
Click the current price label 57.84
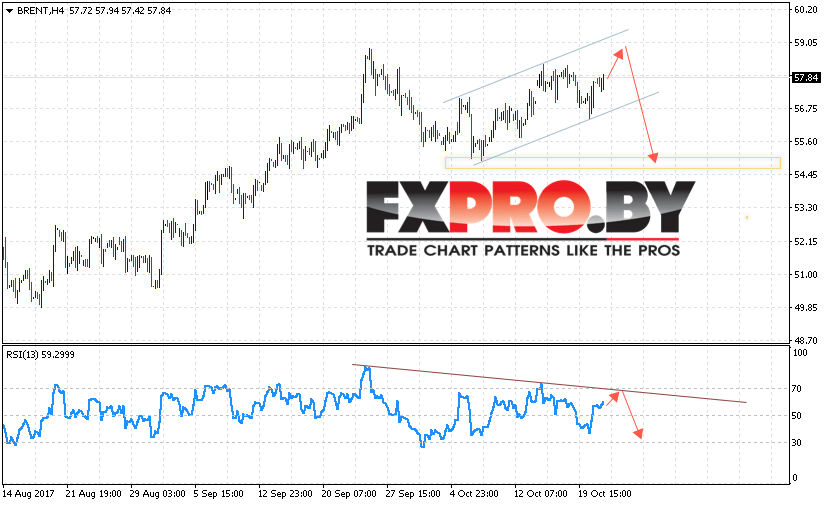pos(806,78)
